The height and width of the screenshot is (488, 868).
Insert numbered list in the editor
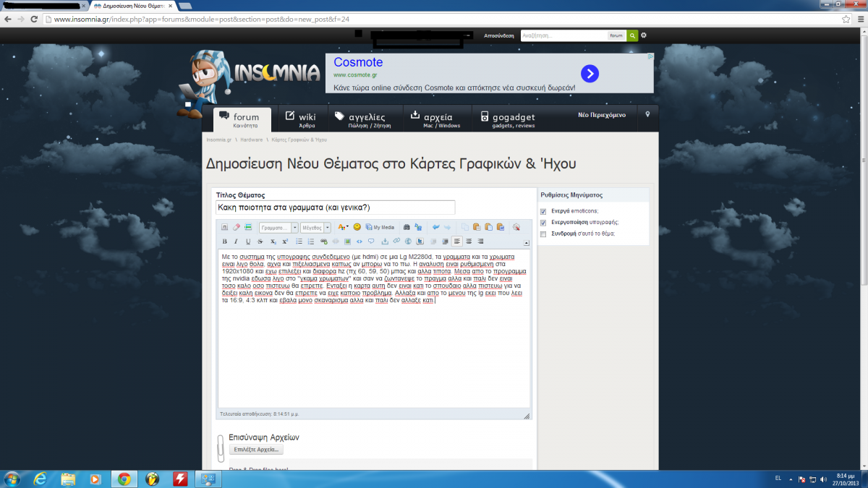click(x=311, y=241)
